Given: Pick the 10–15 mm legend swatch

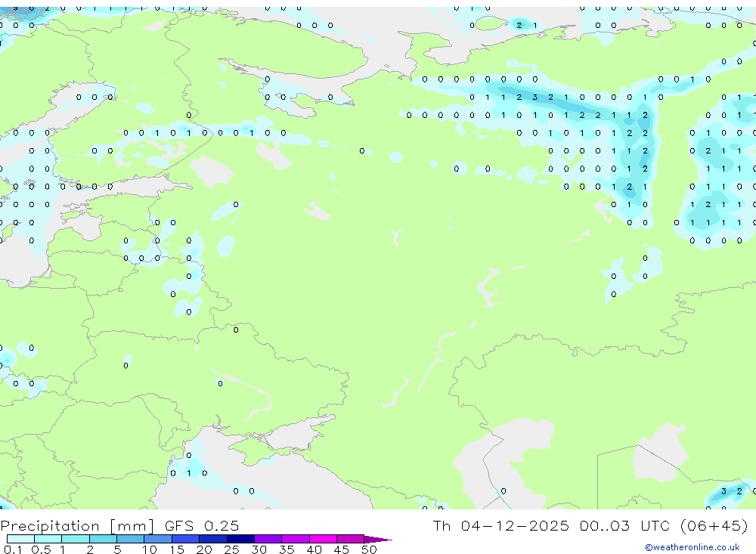Looking at the screenshot, I should coord(158,539).
